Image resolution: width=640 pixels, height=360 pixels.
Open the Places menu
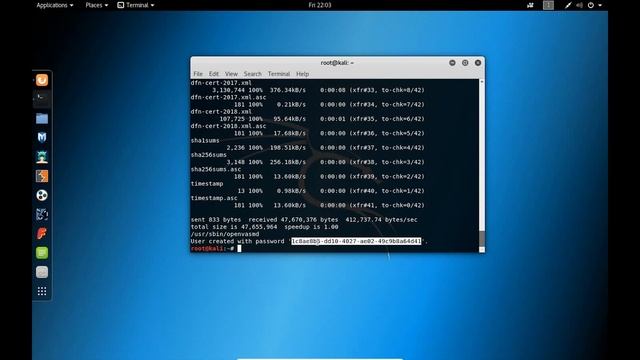click(97, 5)
